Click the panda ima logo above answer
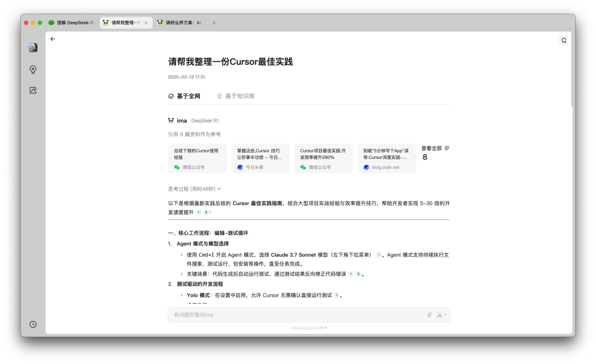Screen dimensions: 596x364 tap(171, 120)
